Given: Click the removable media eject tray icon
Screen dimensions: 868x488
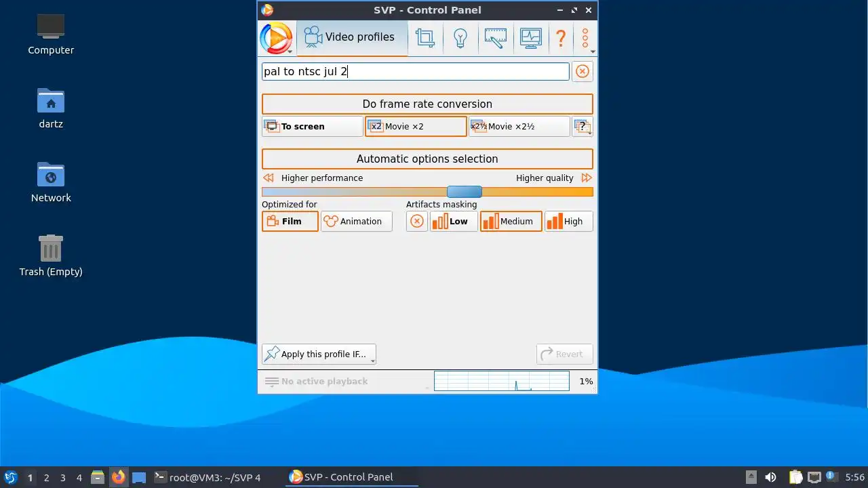Looking at the screenshot, I should (x=751, y=477).
